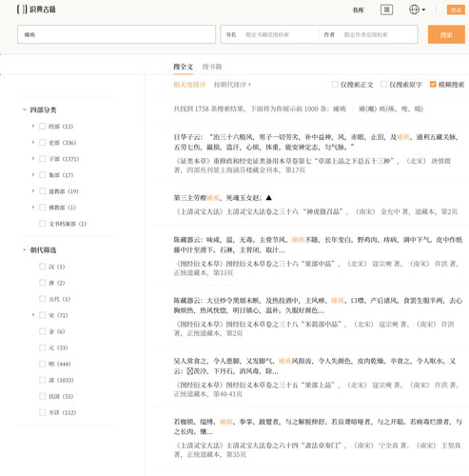The width and height of the screenshot is (469, 476).
Task: Open 《图经衍义本草》 卷之三十六 citation
Action: click(x=316, y=268)
